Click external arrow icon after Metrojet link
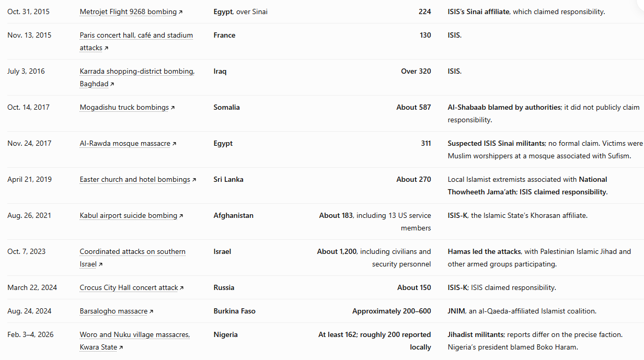The image size is (644, 360). [181, 12]
